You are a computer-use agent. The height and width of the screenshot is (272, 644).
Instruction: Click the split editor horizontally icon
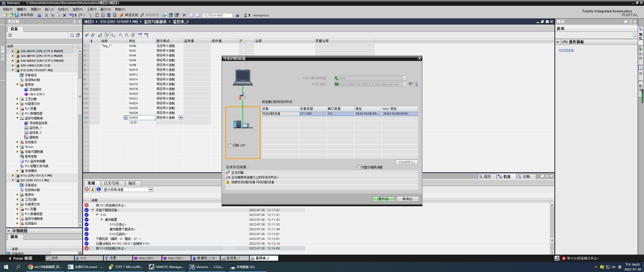191,15
